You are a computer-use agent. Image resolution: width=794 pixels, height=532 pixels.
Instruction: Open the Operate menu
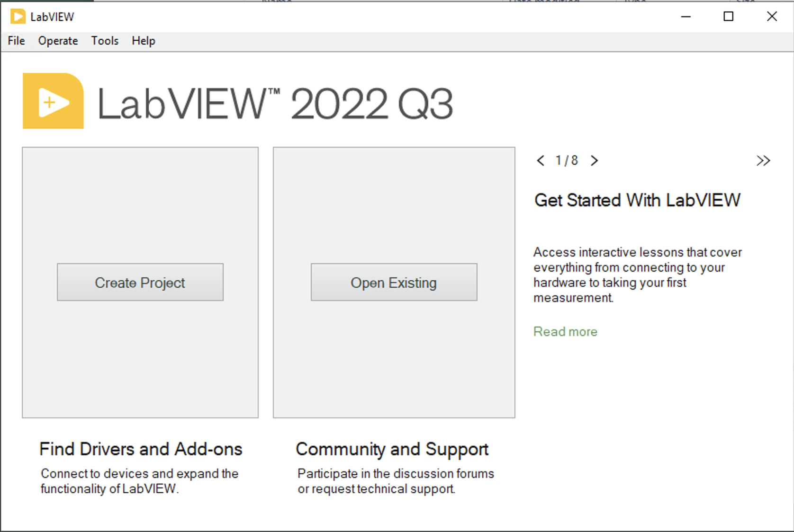(58, 41)
